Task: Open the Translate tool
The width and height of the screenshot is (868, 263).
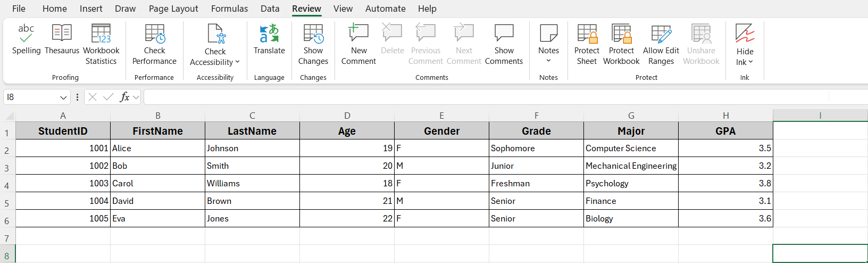Action: (x=269, y=39)
